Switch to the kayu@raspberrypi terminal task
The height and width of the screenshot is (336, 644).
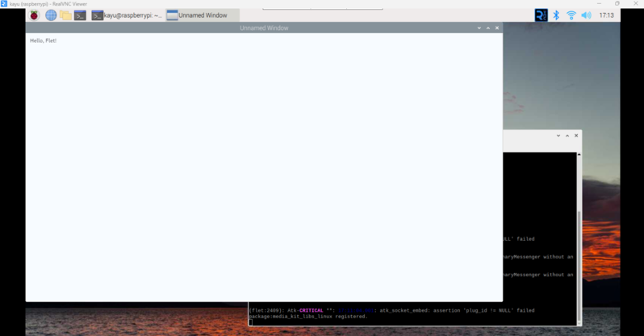coord(127,15)
